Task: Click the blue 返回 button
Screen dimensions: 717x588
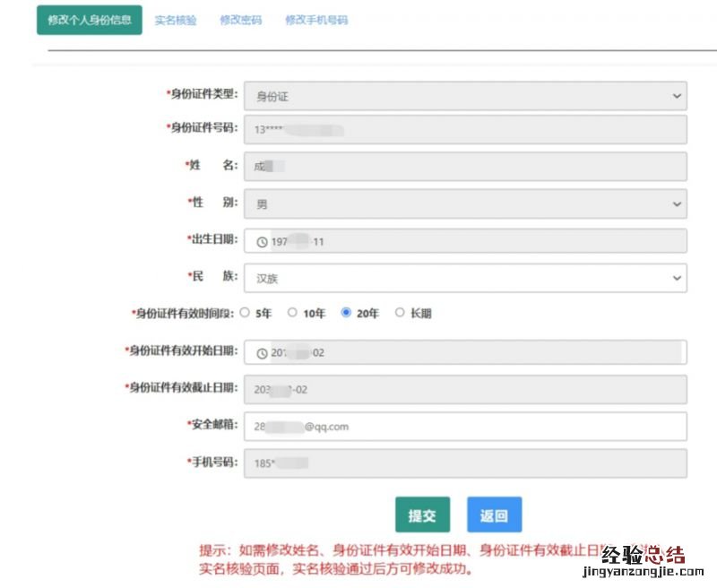Action: pyautogui.click(x=494, y=515)
